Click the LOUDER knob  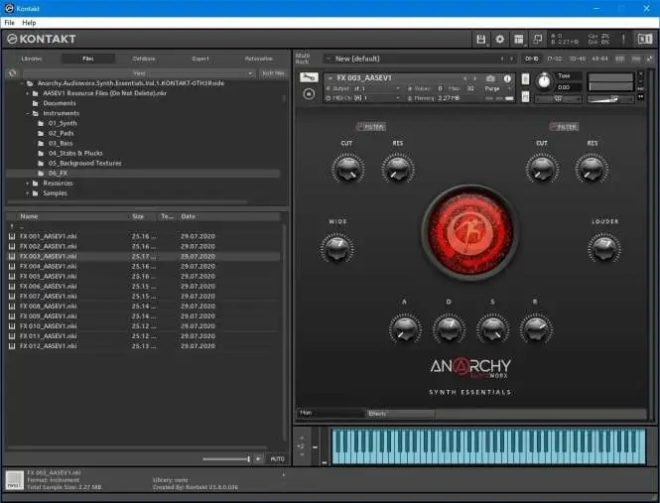pos(604,248)
